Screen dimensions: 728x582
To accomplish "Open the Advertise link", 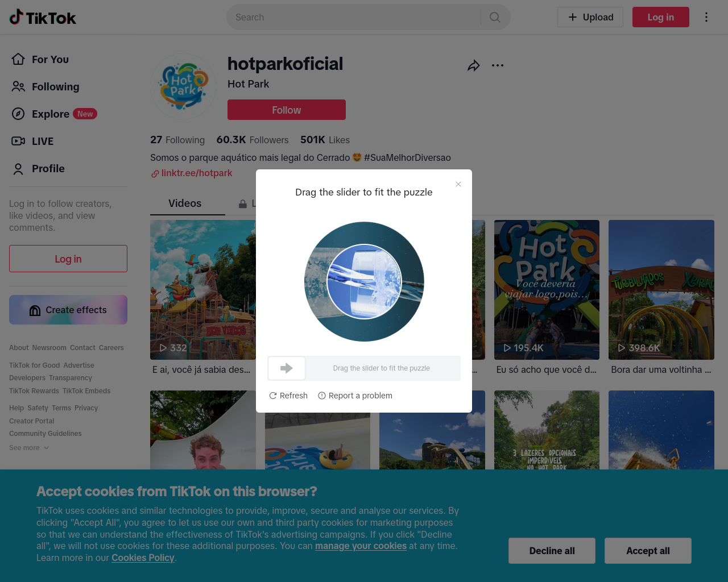I will [79, 365].
